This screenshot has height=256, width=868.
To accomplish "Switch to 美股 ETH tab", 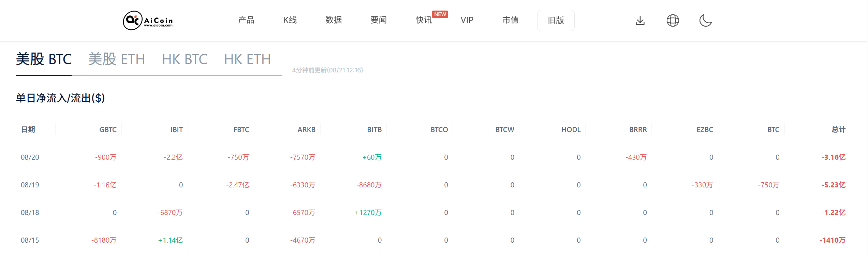I will click(117, 59).
